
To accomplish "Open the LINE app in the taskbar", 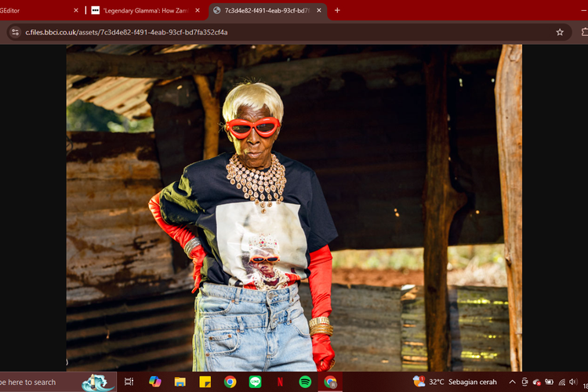I will 255,382.
